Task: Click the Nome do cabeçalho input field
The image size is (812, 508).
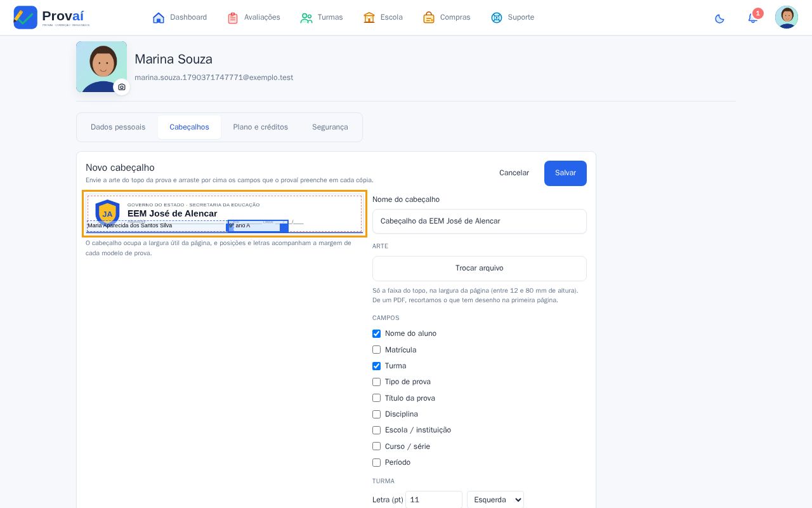Action: tap(480, 222)
